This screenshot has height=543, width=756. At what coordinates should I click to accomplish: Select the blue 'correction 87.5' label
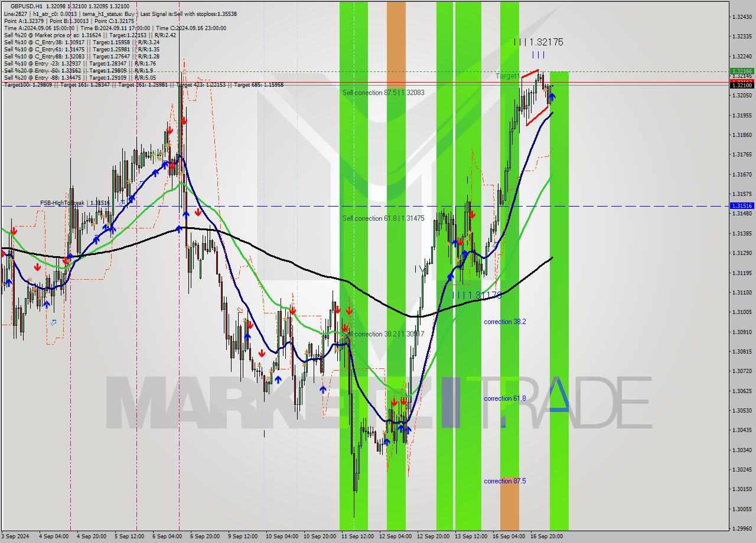click(505, 481)
